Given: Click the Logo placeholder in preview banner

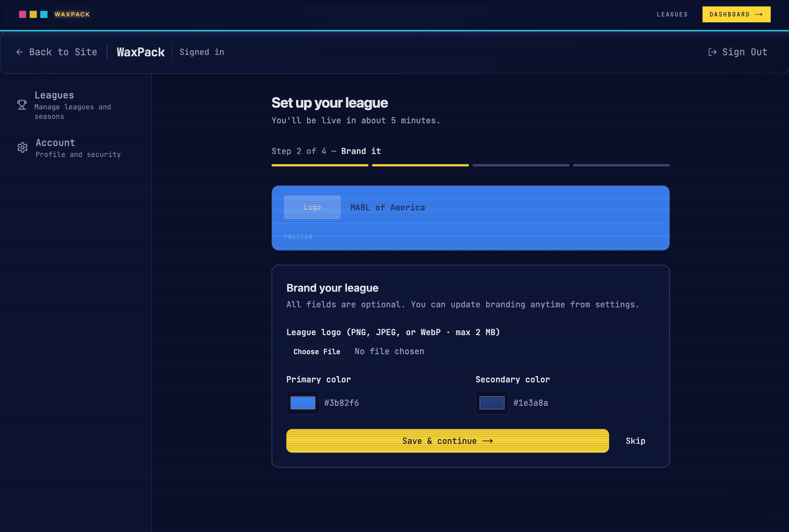Looking at the screenshot, I should (x=312, y=207).
